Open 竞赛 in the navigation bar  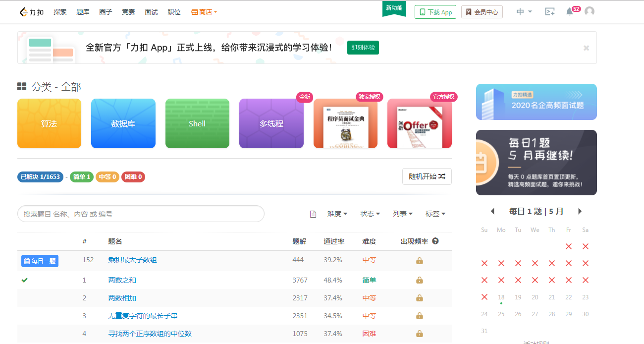point(128,12)
